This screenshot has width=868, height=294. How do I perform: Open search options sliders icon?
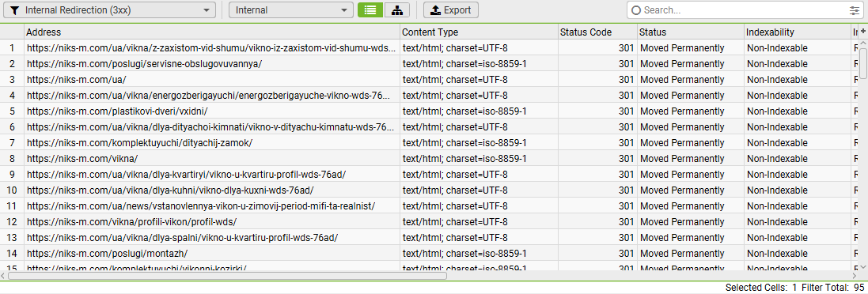[x=855, y=10]
